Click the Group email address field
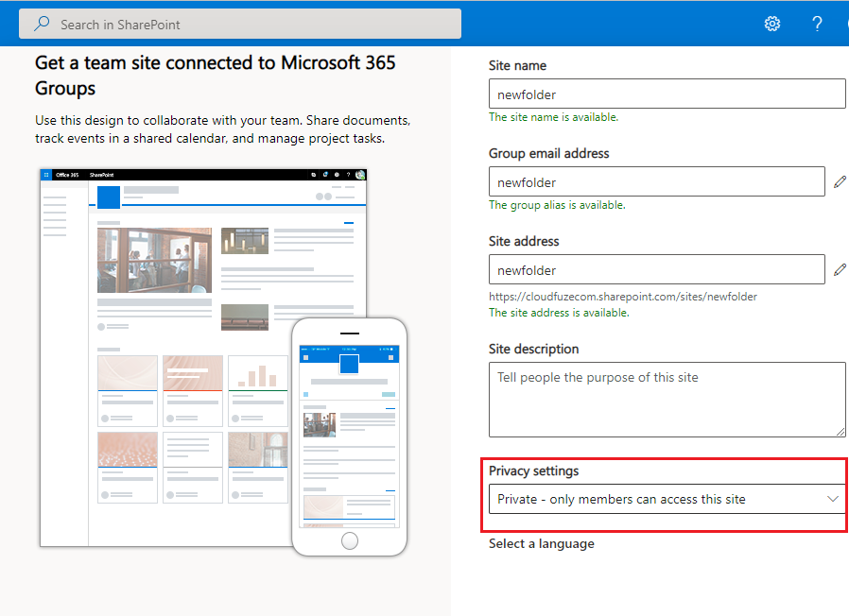 click(x=657, y=181)
